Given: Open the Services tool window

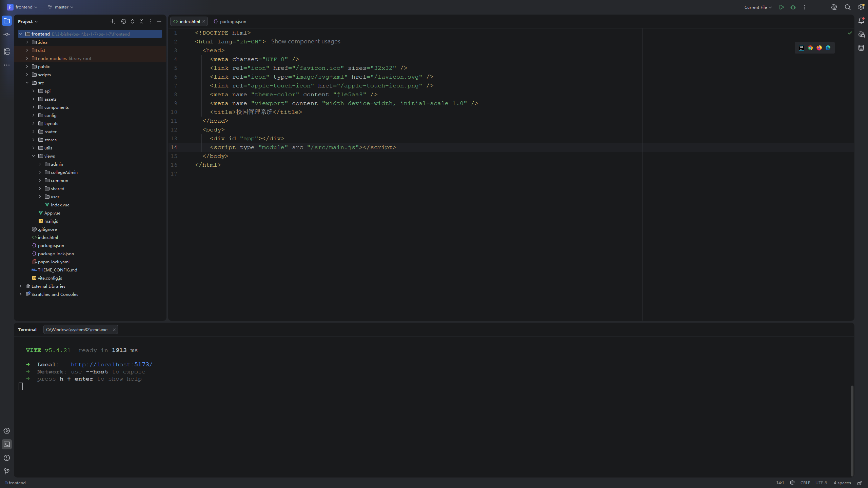Looking at the screenshot, I should [7, 431].
